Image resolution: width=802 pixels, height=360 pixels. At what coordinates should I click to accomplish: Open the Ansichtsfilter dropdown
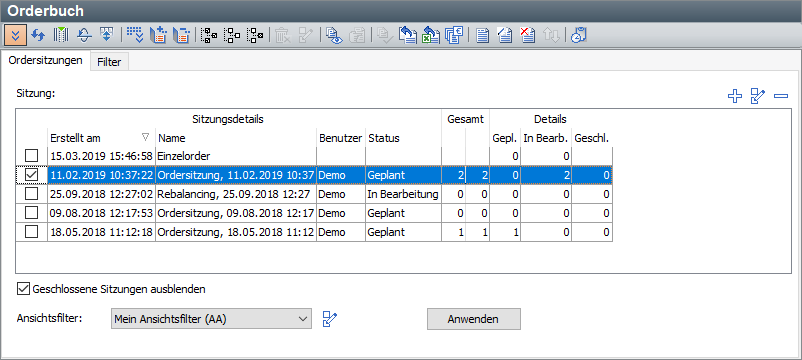tap(211, 319)
